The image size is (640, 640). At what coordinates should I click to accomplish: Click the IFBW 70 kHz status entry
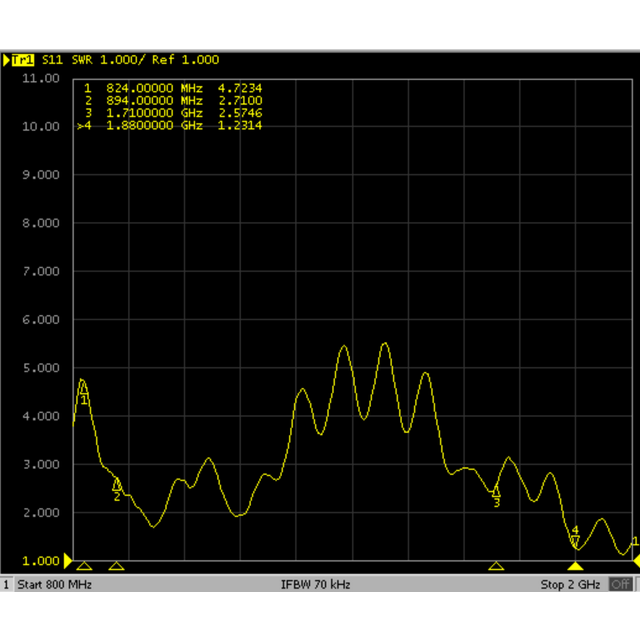tap(316, 584)
